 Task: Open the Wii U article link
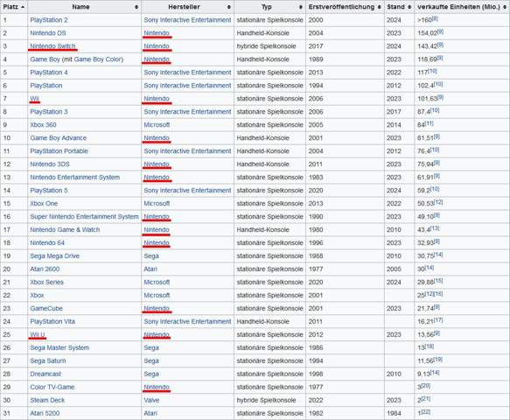click(38, 335)
